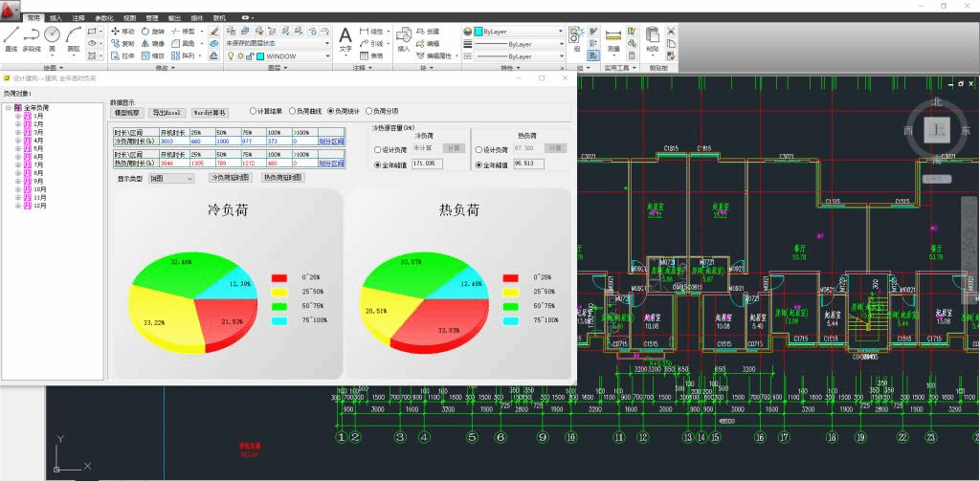Click the Word计算书 button
980x481 pixels.
210,113
